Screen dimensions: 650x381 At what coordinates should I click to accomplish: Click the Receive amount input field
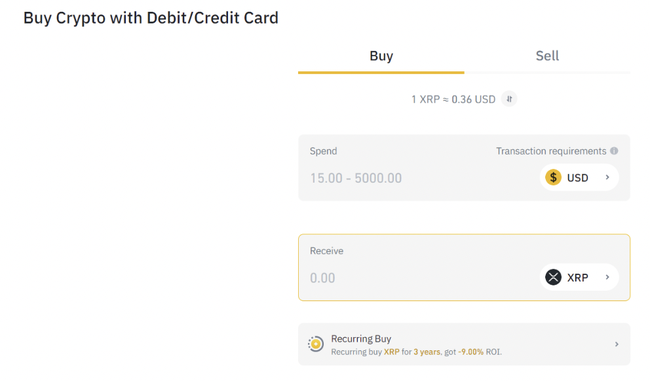[419, 278]
